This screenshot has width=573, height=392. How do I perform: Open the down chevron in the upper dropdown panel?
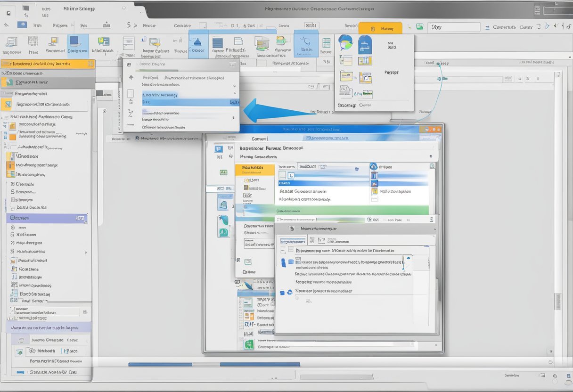click(x=235, y=86)
